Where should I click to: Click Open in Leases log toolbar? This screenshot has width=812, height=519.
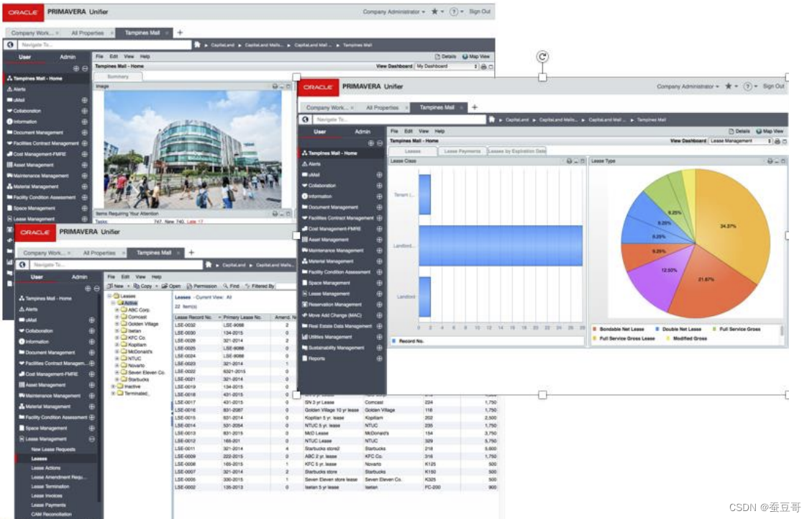pyautogui.click(x=171, y=286)
